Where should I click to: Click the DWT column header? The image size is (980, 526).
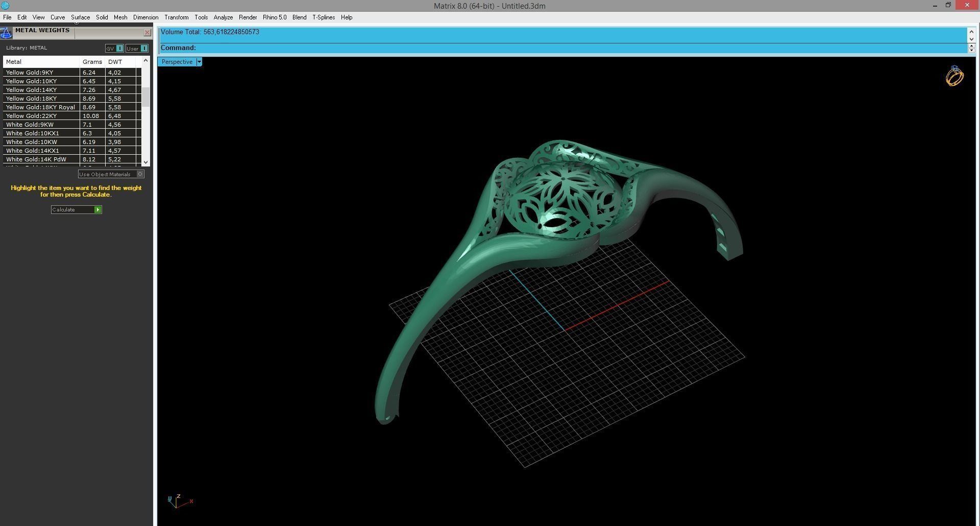pos(120,62)
